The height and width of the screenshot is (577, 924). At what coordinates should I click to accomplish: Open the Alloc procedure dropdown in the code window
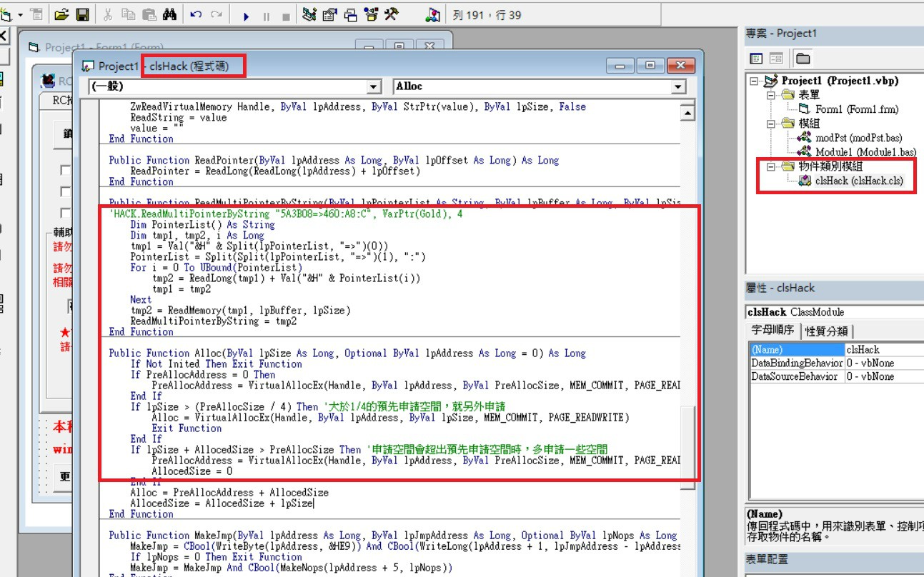click(678, 86)
